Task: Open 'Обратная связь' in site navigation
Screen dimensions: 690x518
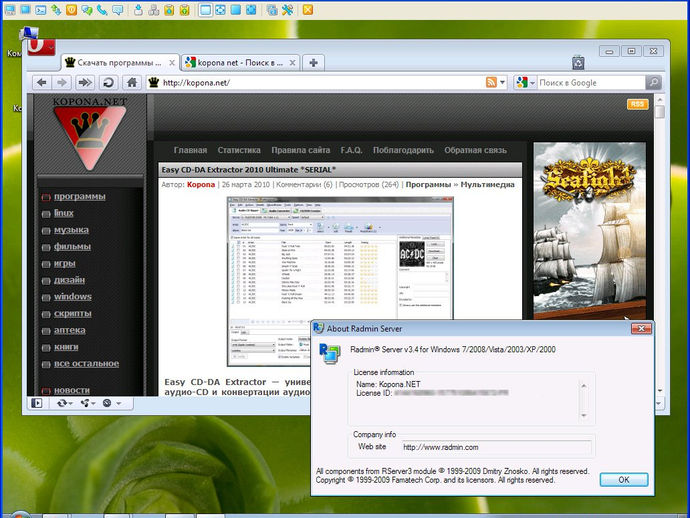Action: click(x=475, y=150)
